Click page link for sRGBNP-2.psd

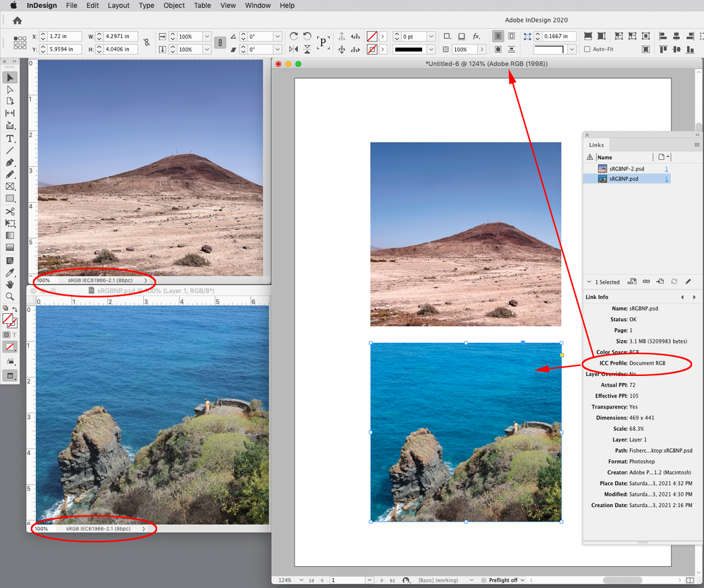tap(666, 169)
